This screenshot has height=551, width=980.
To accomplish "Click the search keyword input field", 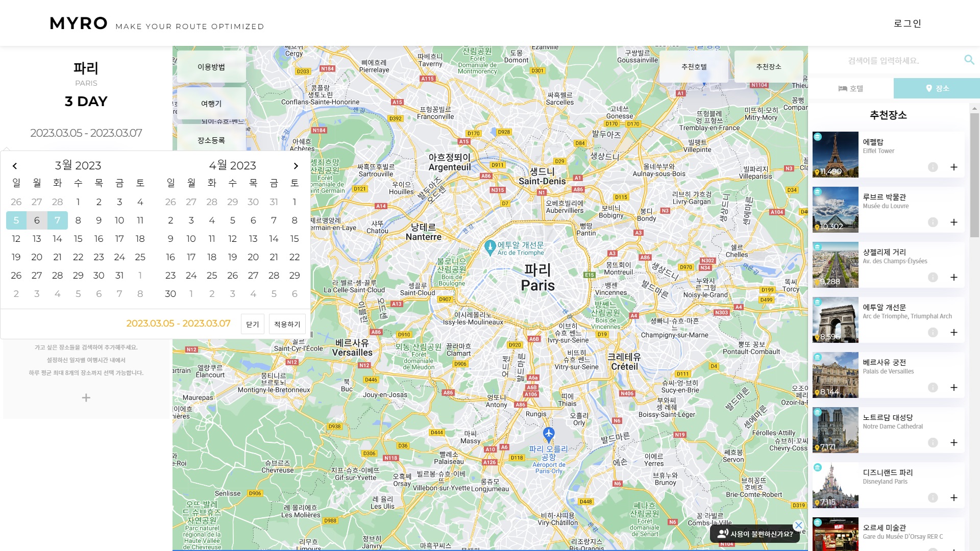I will [883, 61].
